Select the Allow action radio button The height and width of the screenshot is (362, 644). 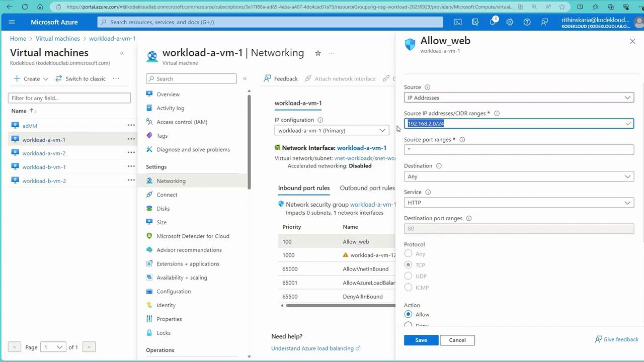tap(408, 314)
